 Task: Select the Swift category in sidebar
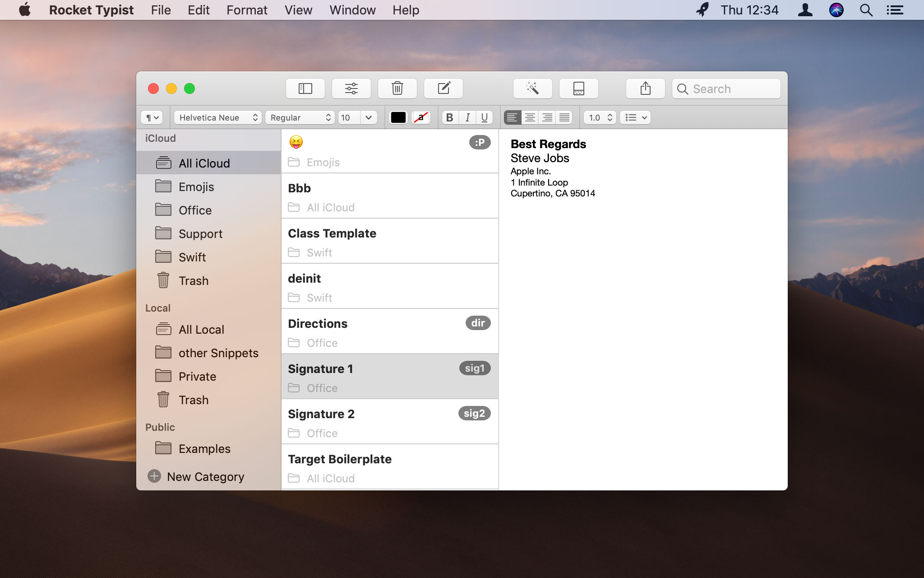[x=192, y=257]
